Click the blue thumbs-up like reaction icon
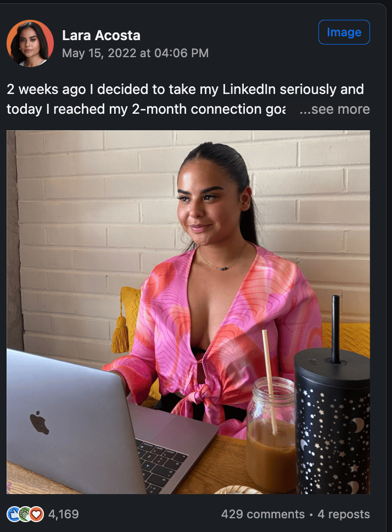The image size is (392, 532). point(14,514)
